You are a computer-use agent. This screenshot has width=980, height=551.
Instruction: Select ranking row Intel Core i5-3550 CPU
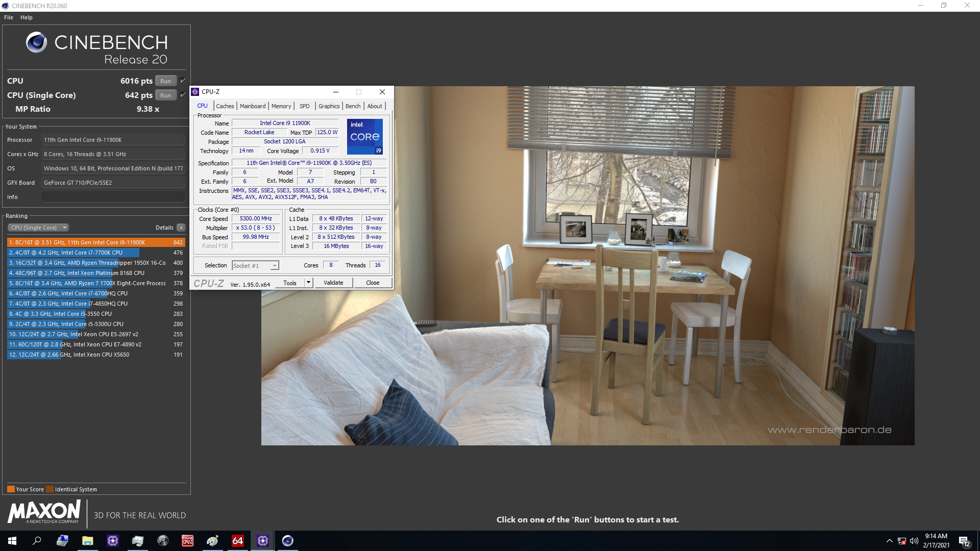(96, 314)
